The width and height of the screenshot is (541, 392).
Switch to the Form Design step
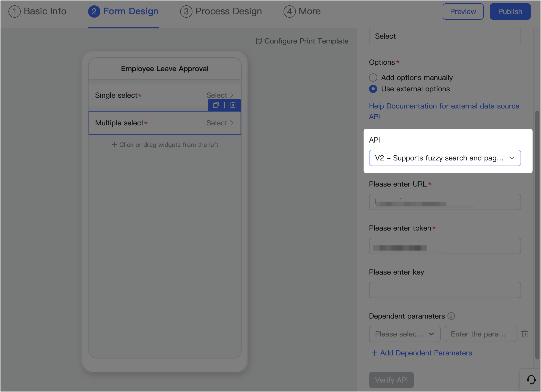(123, 12)
